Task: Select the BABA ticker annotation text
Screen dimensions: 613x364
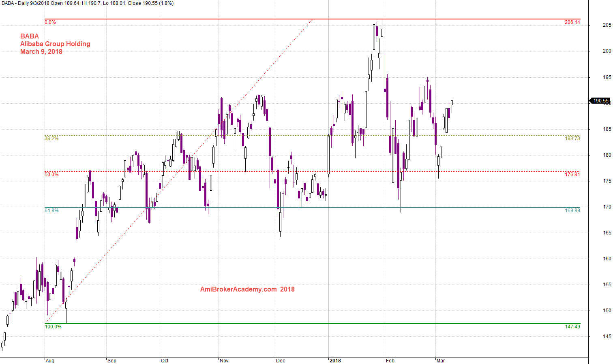Action: tap(30, 36)
